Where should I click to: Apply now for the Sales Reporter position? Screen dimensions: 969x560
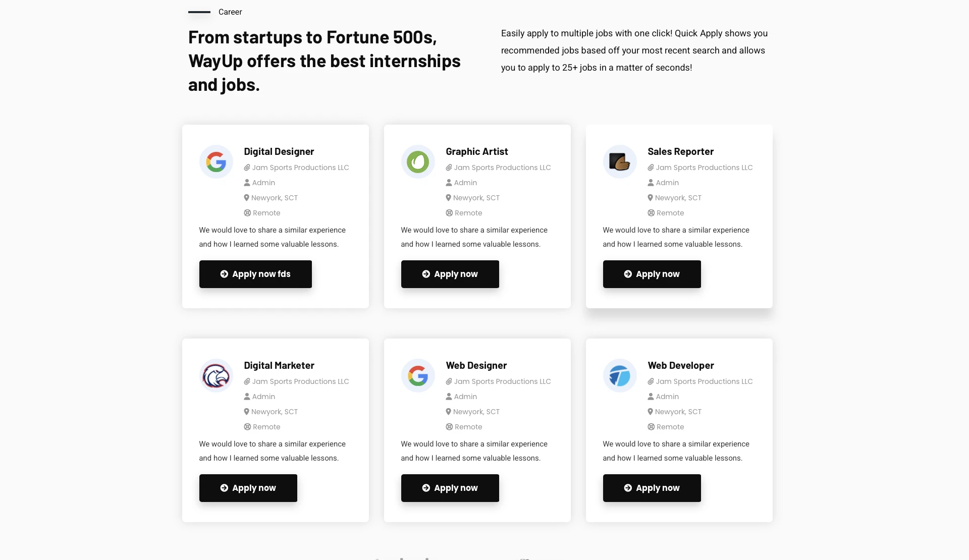(x=652, y=274)
